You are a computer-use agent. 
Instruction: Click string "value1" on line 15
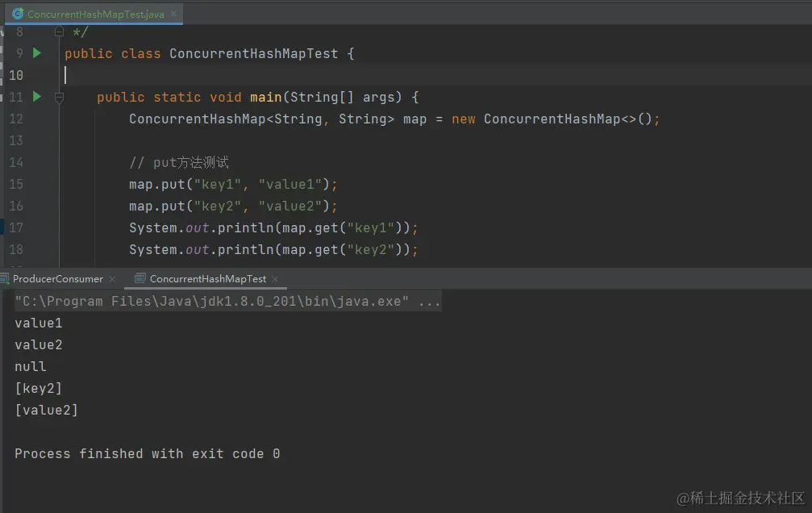coord(290,185)
